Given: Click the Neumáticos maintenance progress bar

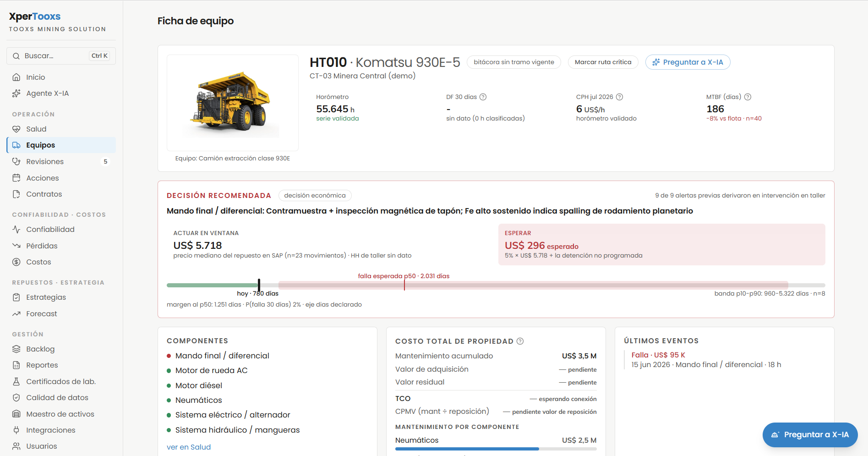Looking at the screenshot, I should 496,449.
